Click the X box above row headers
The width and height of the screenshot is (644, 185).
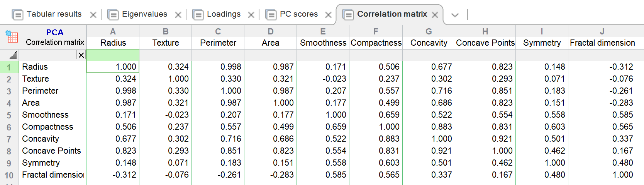(x=81, y=55)
